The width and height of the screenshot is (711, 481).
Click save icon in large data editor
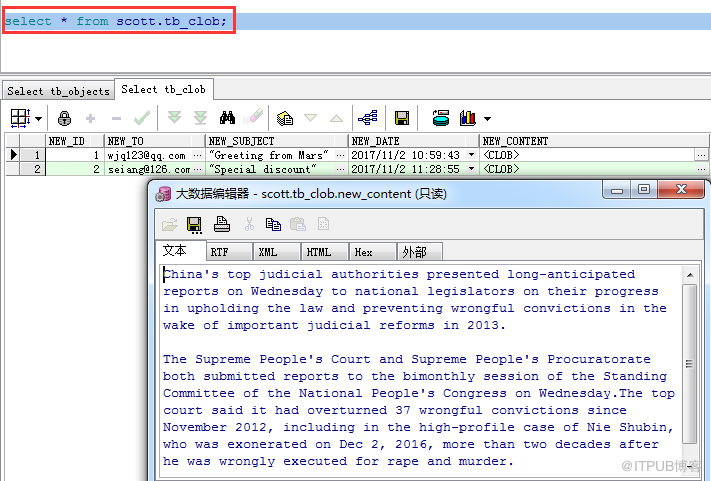pyautogui.click(x=195, y=224)
